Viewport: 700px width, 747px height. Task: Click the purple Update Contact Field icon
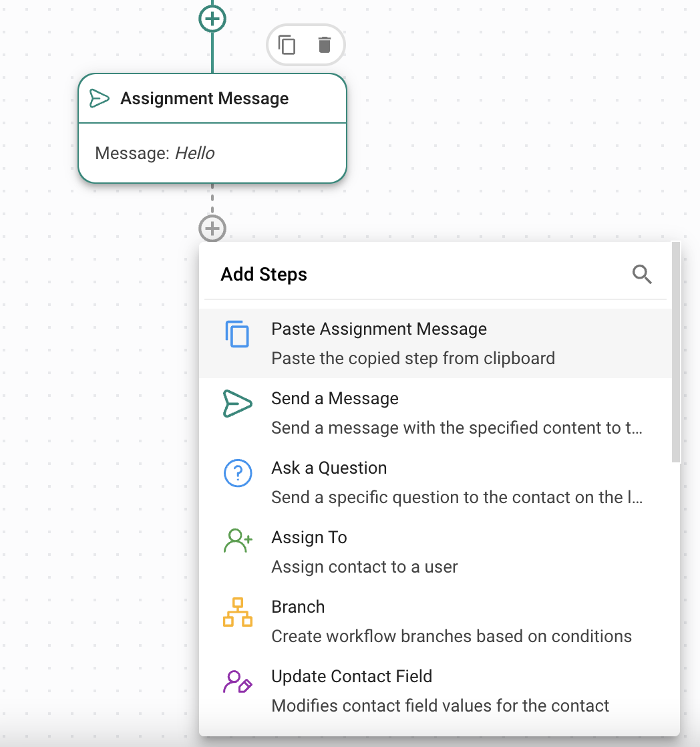[x=237, y=682]
